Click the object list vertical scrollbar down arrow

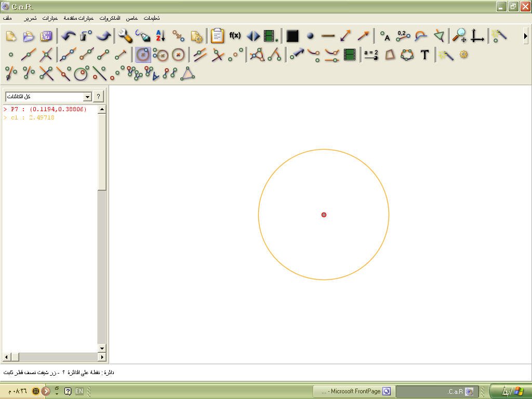tap(102, 348)
